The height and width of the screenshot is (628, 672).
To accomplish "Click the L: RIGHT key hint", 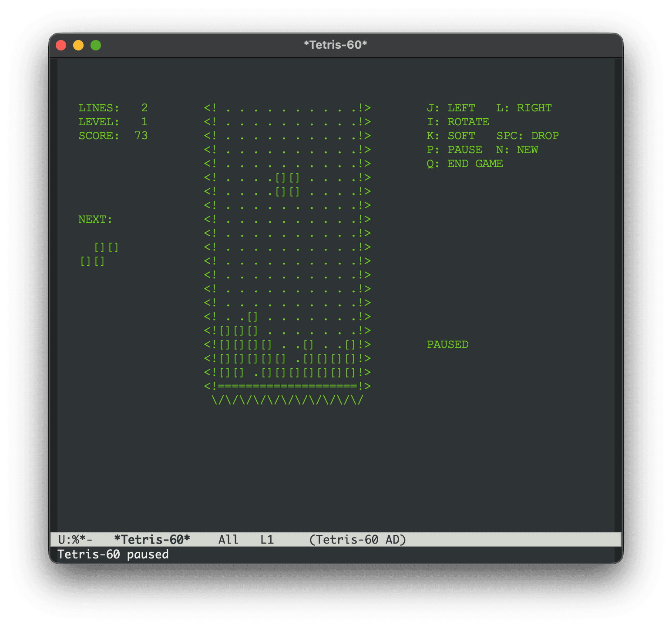I will click(524, 108).
